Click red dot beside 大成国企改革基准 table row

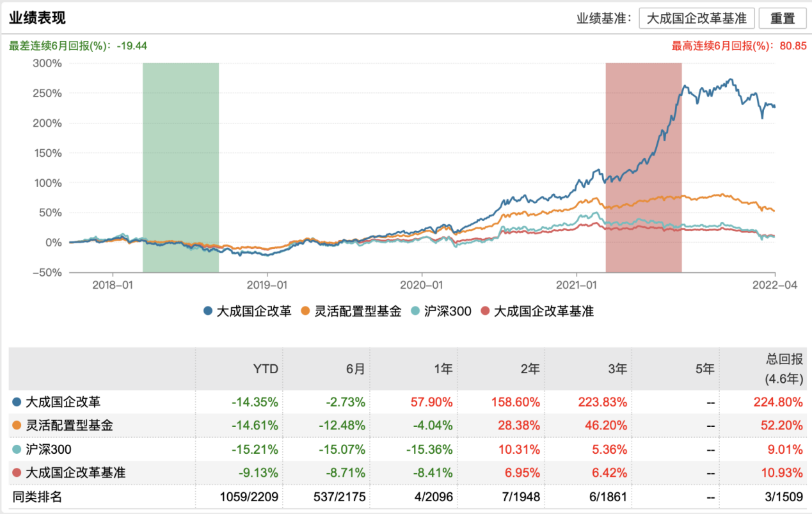(17, 473)
